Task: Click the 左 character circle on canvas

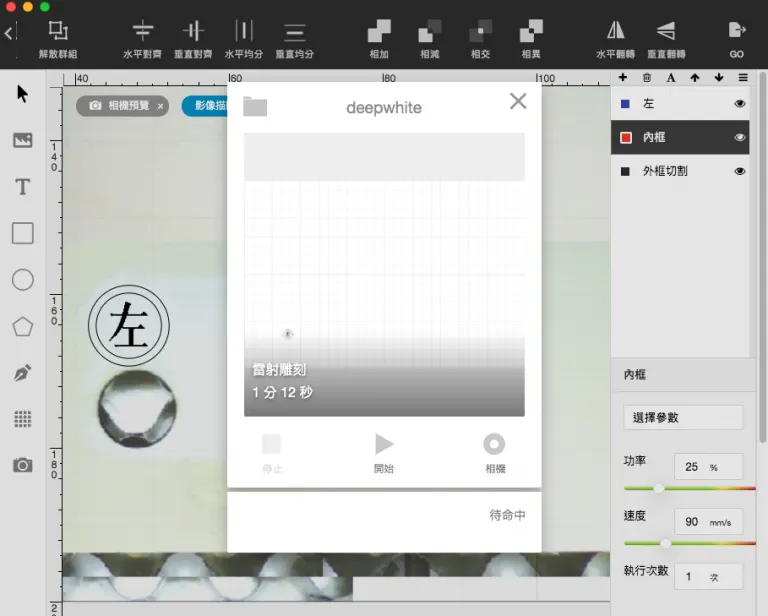Action: tap(129, 326)
